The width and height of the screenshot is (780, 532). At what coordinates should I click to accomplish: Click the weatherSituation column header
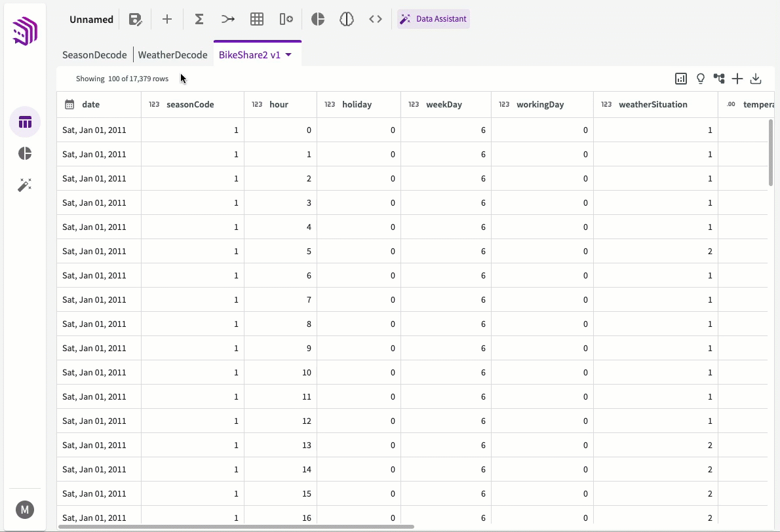(655, 104)
